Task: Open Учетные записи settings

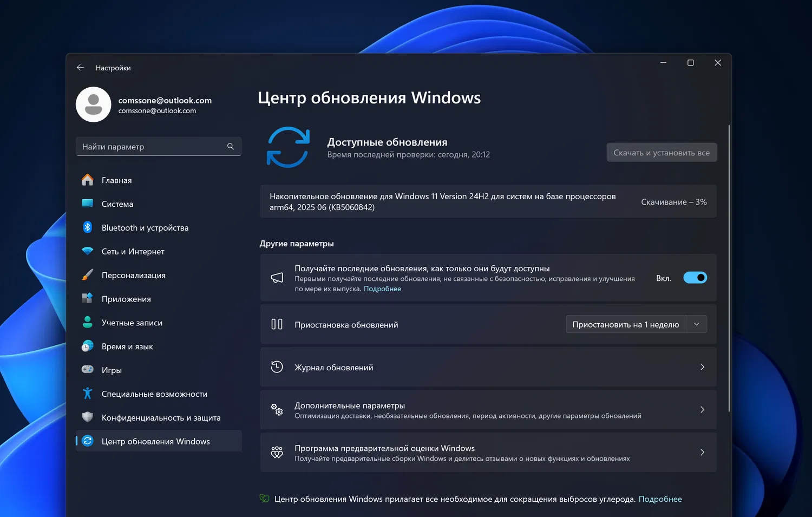Action: pos(159,323)
